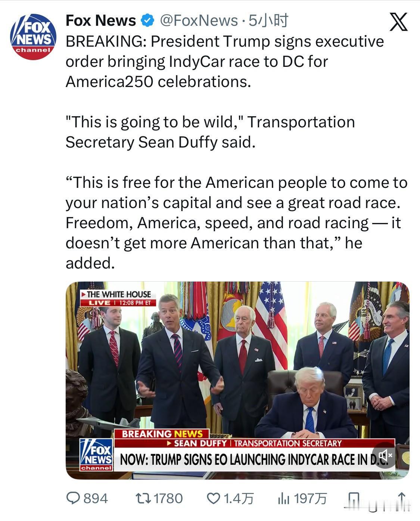420x521 pixels.
Task: Open the Fox News profile avatar
Action: (x=33, y=37)
